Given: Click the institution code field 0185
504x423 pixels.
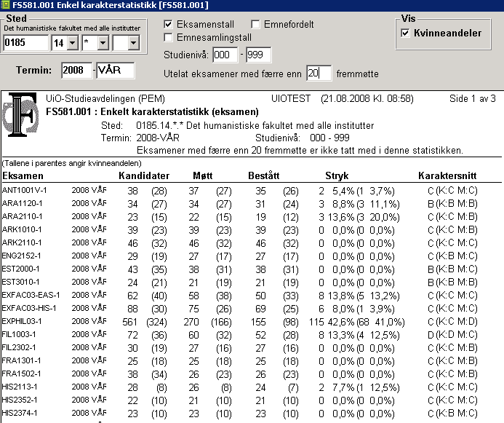Looking at the screenshot, I should 25,42.
